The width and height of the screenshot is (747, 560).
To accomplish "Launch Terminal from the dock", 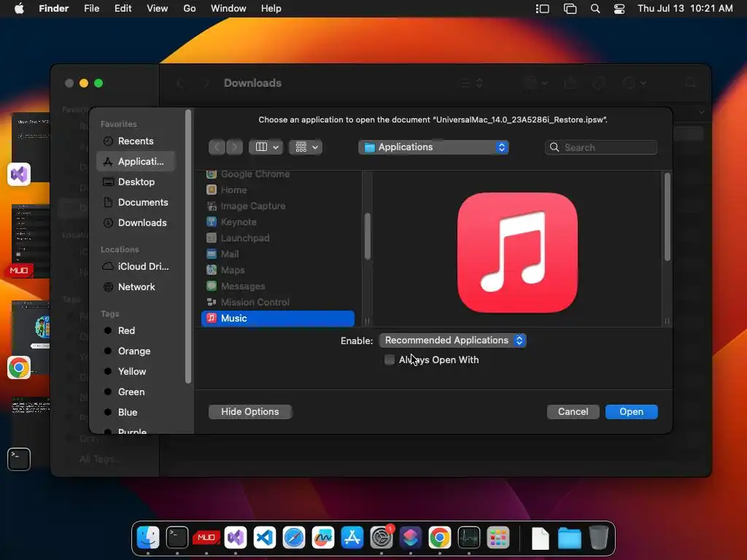I will (177, 537).
